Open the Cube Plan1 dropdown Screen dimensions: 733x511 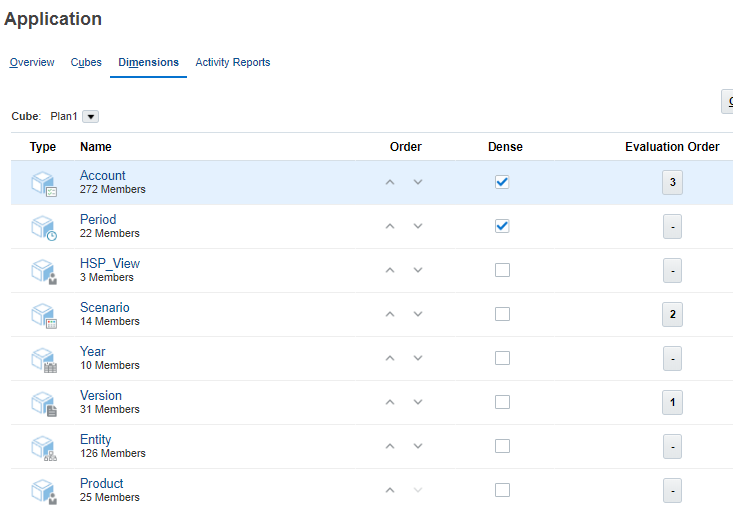point(91,116)
